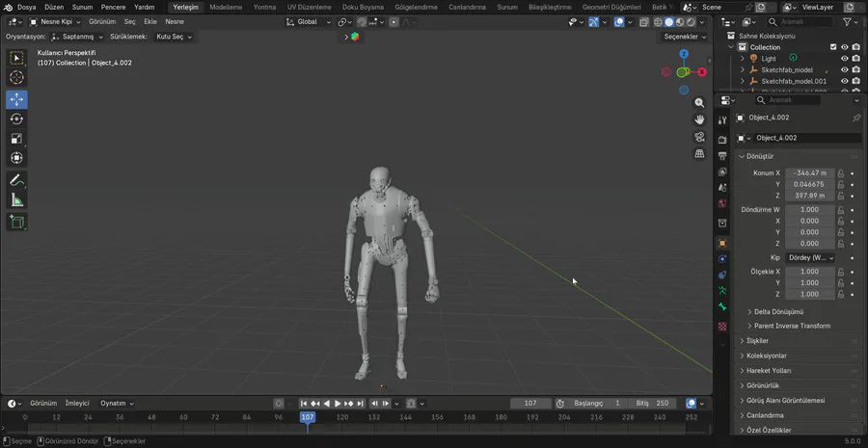Open the Tool properties tab
Image resolution: width=868 pixels, height=448 pixels.
pos(721,120)
